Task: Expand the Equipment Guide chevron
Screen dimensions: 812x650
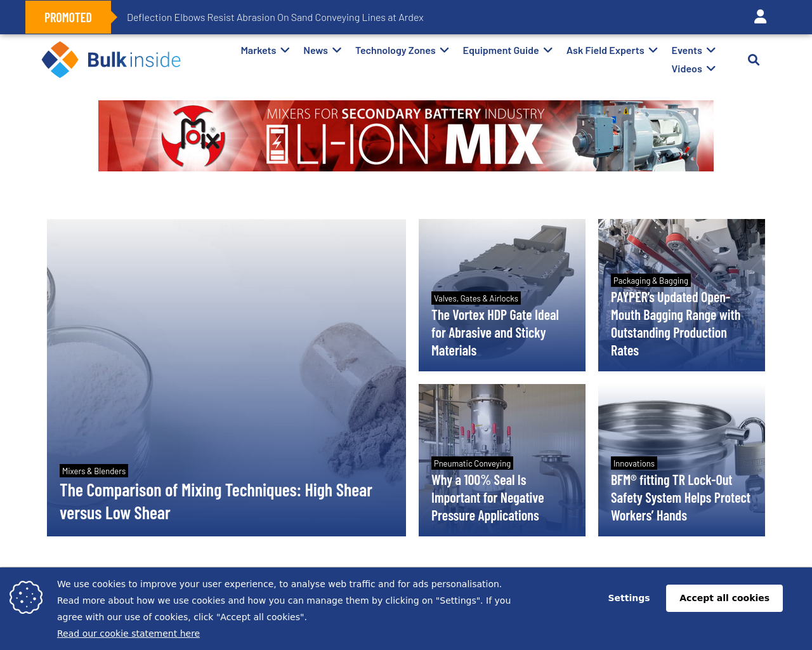Action: point(548,50)
